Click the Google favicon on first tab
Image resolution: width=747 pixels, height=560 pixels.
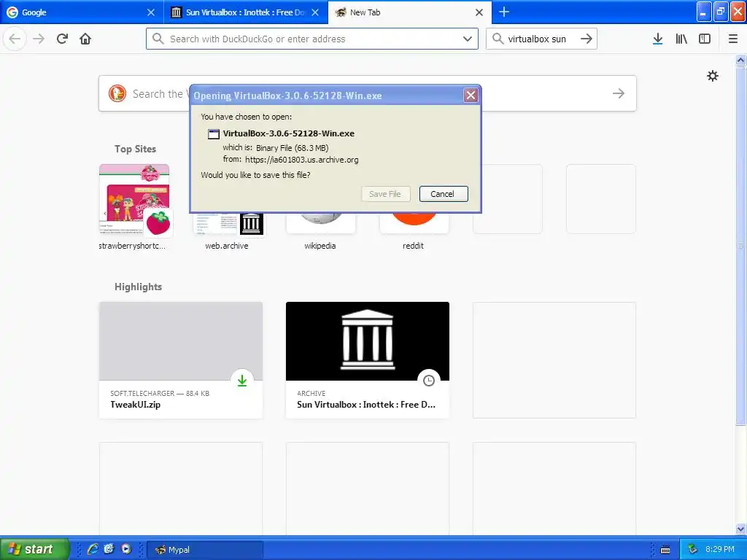[x=13, y=12]
